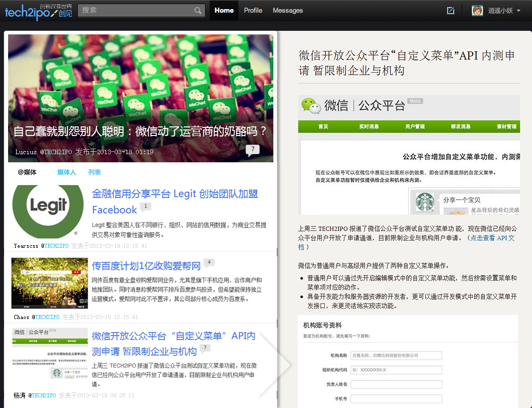Click the 机构账号资料 form heading
Viewport: 532px width, 408px height.
pyautogui.click(x=322, y=325)
